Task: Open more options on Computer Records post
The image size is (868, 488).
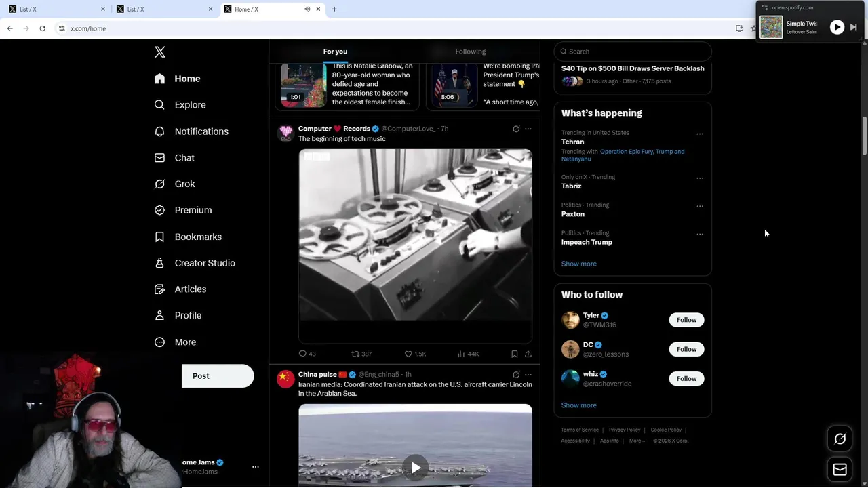Action: coord(528,129)
